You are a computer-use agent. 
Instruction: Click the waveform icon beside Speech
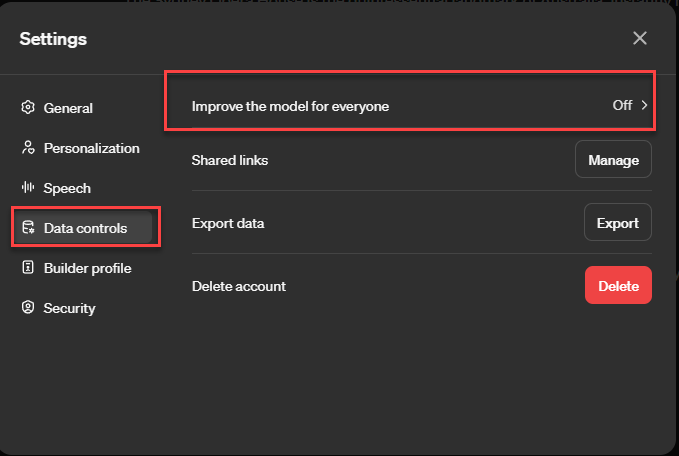(x=28, y=188)
